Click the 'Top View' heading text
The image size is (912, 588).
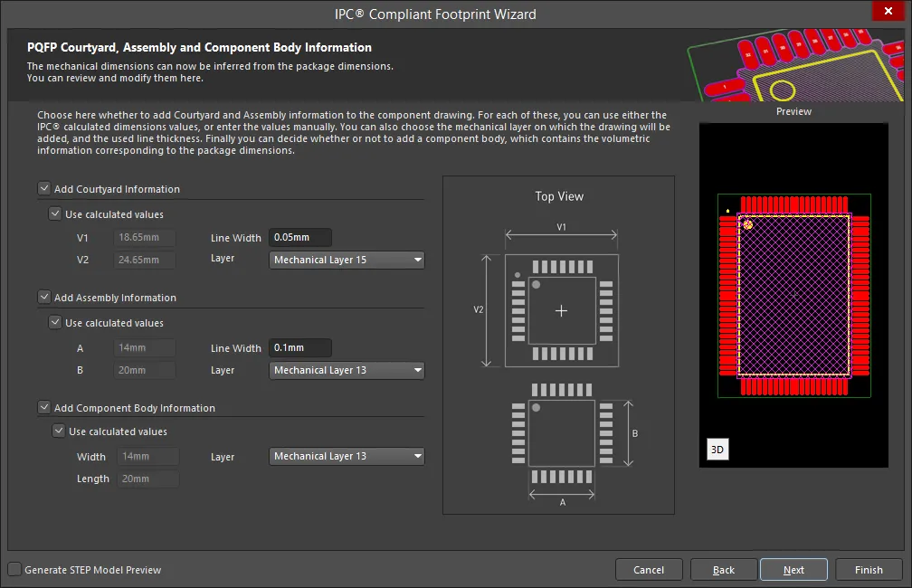[559, 196]
